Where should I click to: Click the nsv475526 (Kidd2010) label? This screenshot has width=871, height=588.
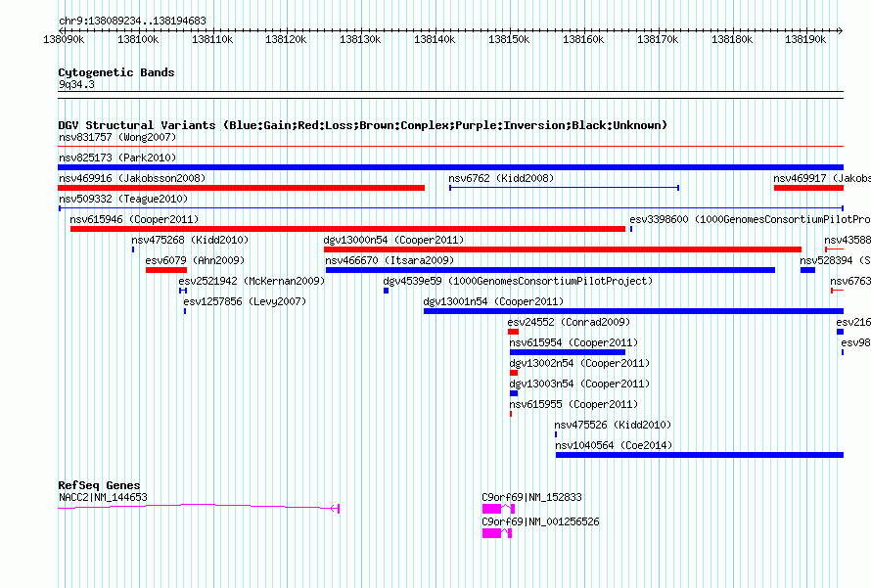613,425
